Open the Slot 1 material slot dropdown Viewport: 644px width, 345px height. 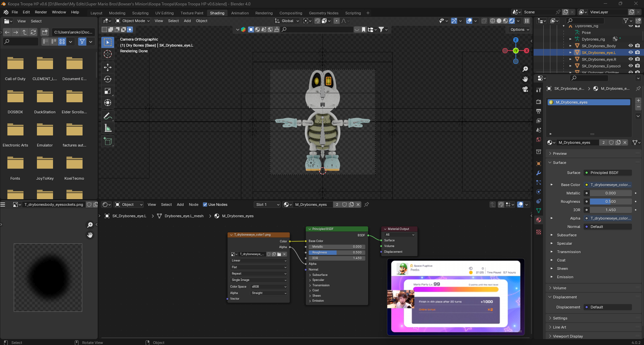pos(267,205)
